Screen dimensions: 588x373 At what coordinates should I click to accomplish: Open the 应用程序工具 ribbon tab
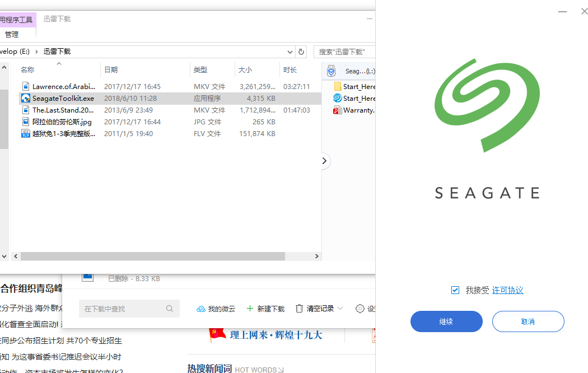pos(17,20)
